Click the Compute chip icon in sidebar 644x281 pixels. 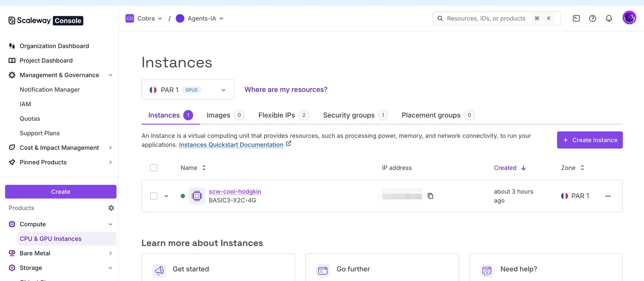point(12,224)
